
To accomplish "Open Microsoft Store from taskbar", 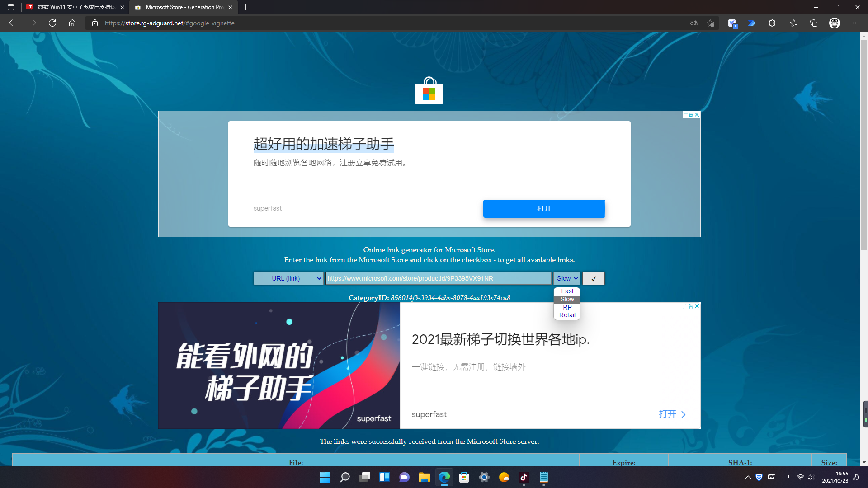I will 464,477.
